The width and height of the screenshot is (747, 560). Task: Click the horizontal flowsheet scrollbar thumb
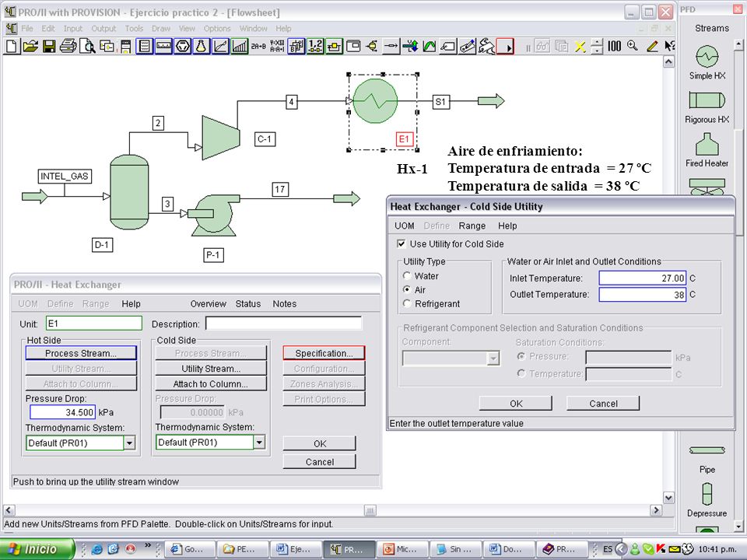pyautogui.click(x=370, y=510)
